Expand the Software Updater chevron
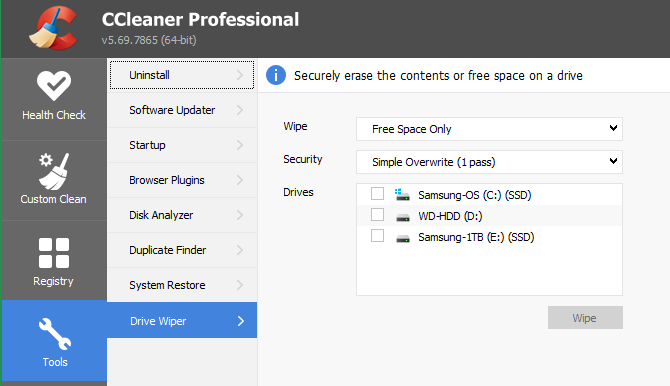Screen dimensions: 670x386 tap(240, 110)
